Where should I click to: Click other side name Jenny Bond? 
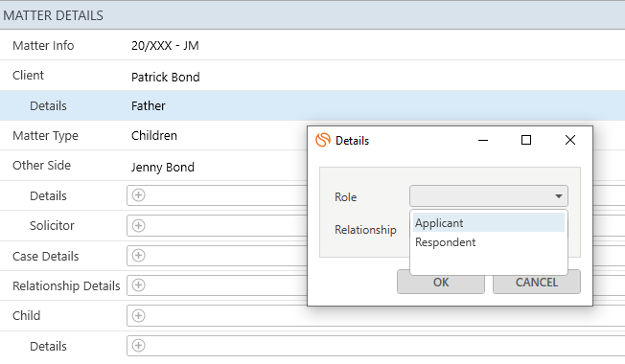[x=163, y=167]
